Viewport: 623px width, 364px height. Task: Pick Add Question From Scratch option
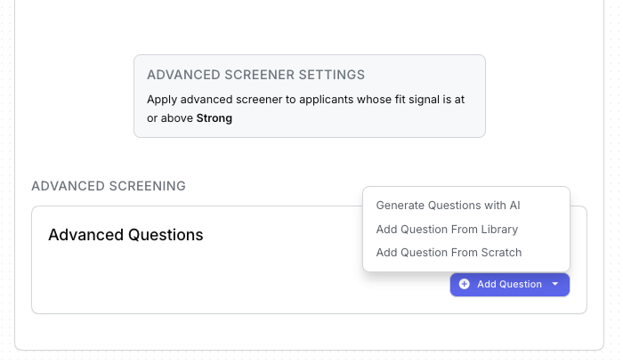(449, 252)
